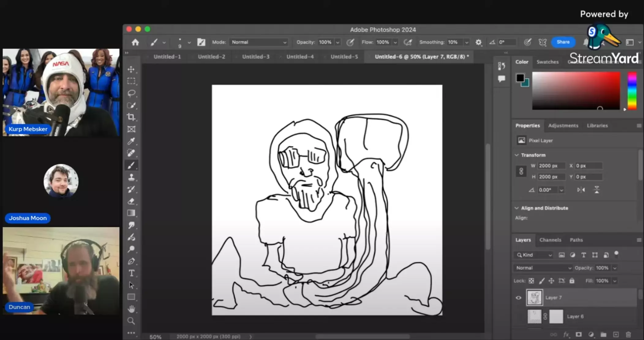644x340 pixels.
Task: Switch to the Untitled-1 document tab
Action: [167, 57]
